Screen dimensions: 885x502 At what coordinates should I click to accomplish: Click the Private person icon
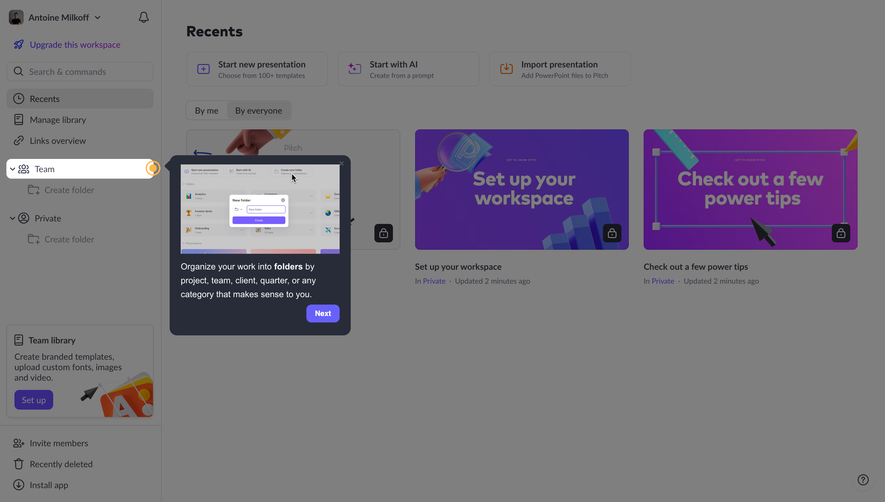24,218
